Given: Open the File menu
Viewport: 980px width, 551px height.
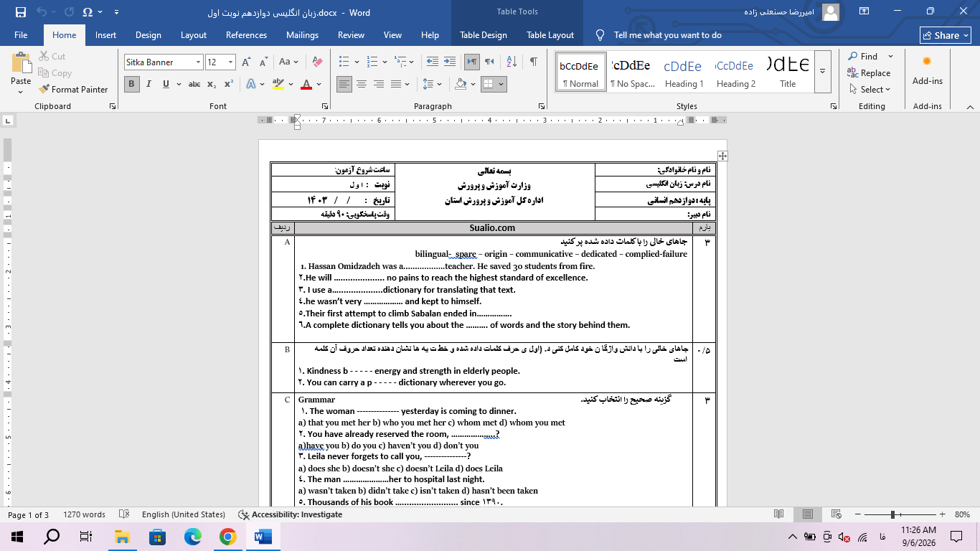Looking at the screenshot, I should [21, 35].
